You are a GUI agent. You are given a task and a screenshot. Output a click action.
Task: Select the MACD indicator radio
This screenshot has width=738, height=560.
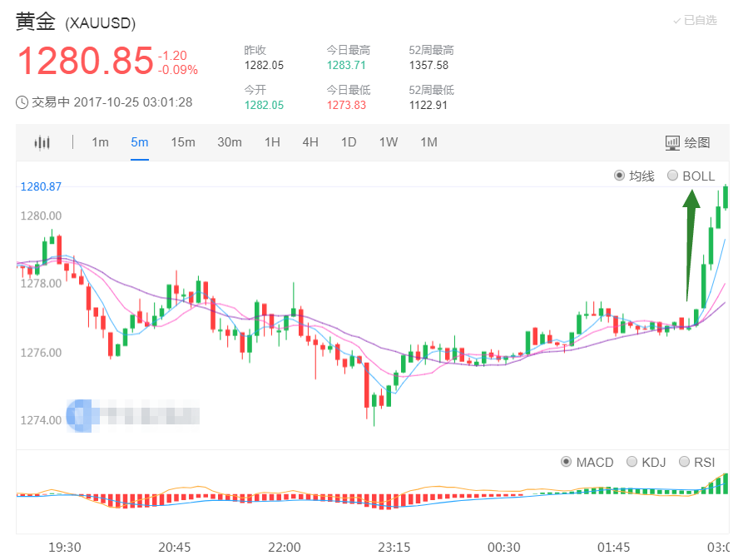(567, 462)
